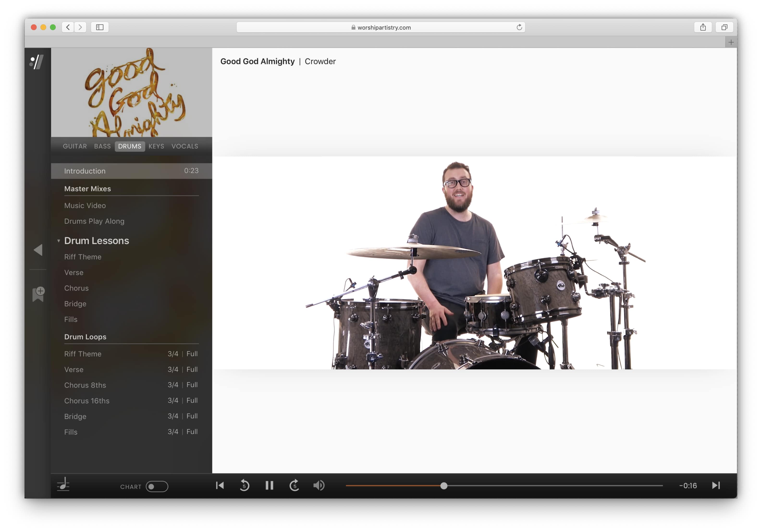
Task: Add bookmark with ribbon plus icon
Action: click(38, 294)
